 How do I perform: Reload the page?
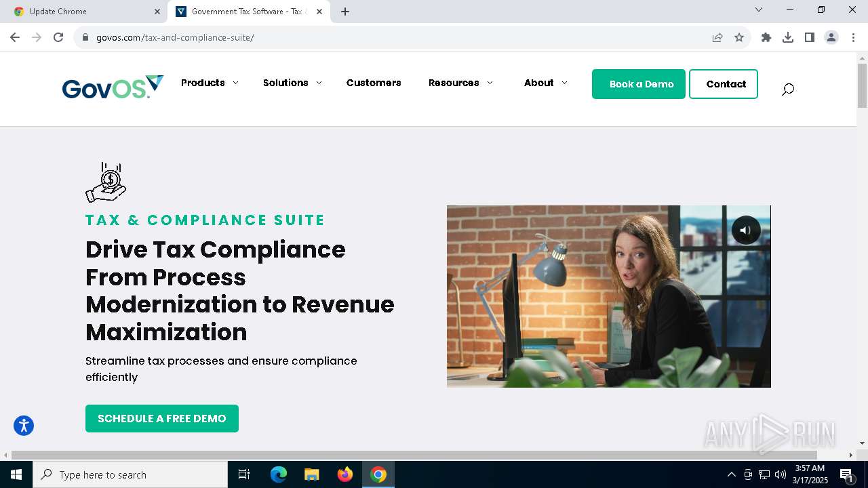[58, 37]
